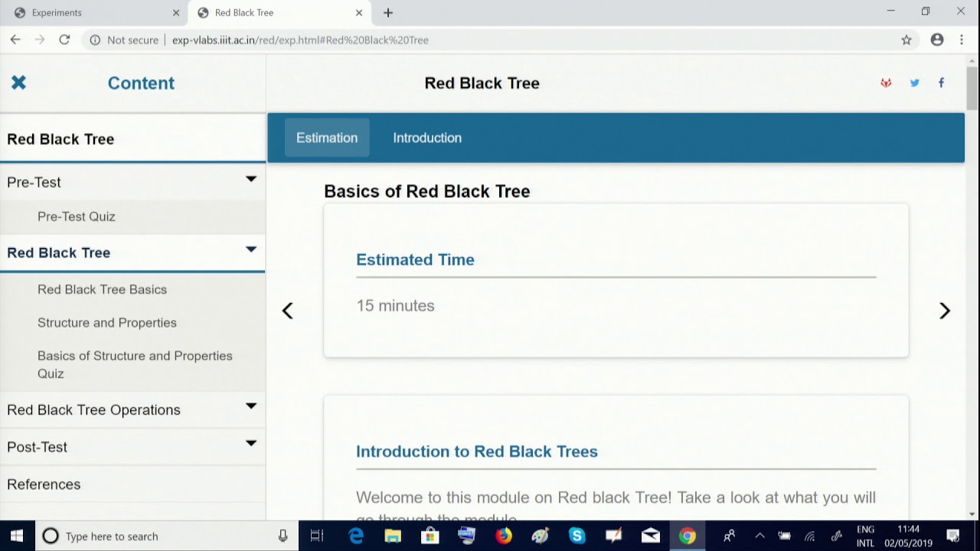Open the Pre-Test Quiz link
The width and height of the screenshot is (980, 551).
click(77, 217)
